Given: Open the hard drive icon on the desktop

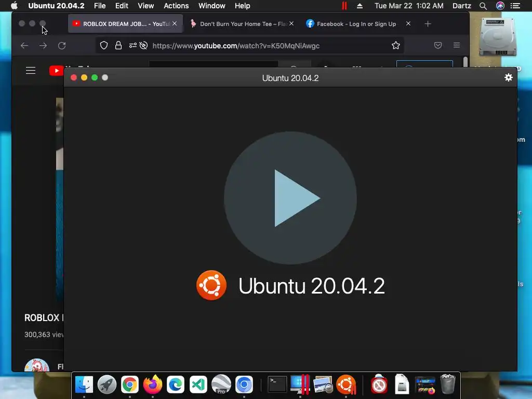Looking at the screenshot, I should pyautogui.click(x=497, y=37).
